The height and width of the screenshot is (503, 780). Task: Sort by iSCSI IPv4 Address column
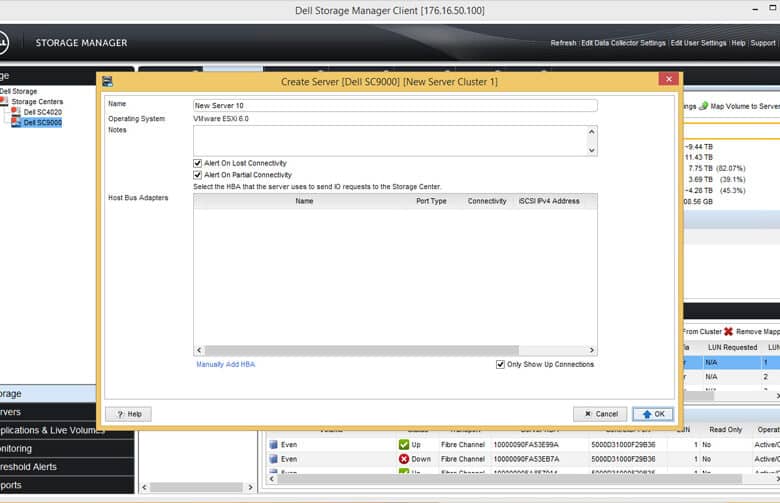549,201
